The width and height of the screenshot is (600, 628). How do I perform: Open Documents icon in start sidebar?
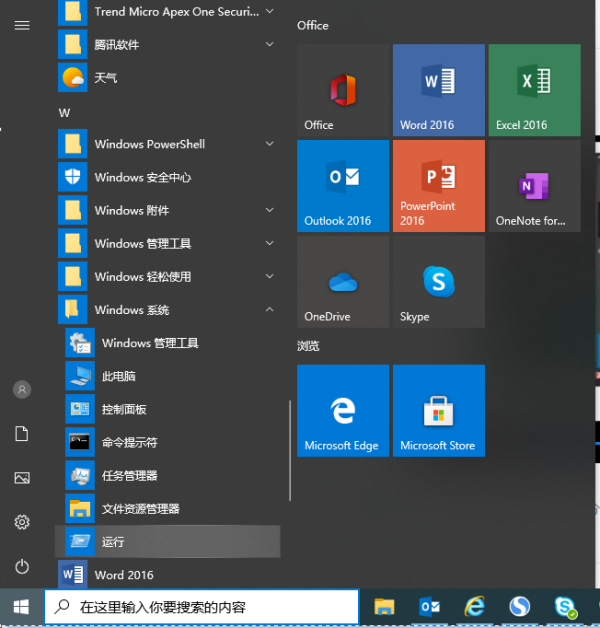click(22, 434)
